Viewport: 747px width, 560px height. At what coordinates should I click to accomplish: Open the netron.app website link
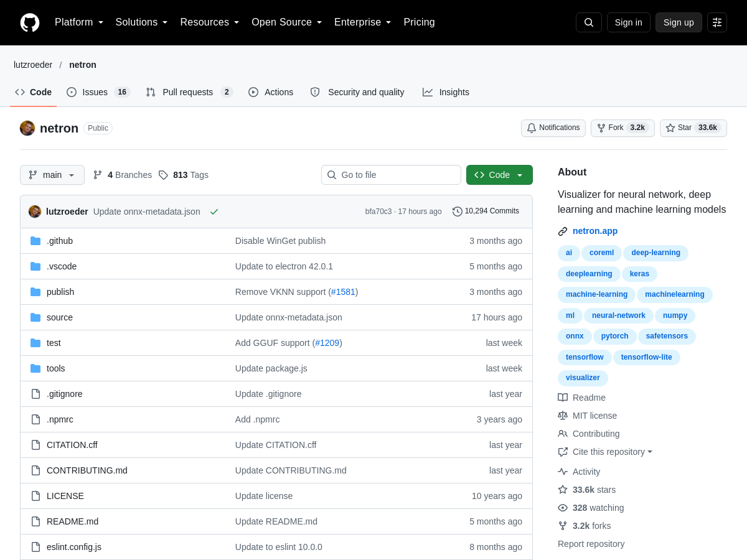tap(595, 231)
